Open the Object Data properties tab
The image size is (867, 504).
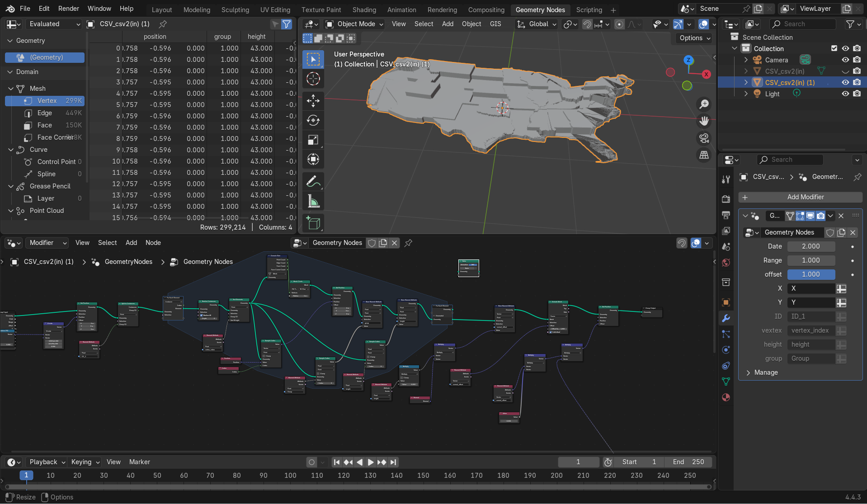726,382
